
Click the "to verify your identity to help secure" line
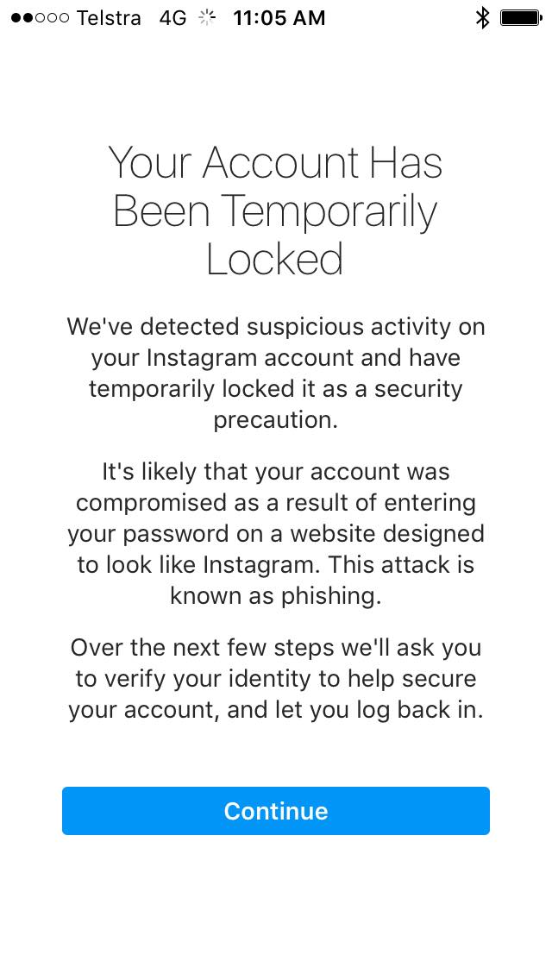pos(276,678)
